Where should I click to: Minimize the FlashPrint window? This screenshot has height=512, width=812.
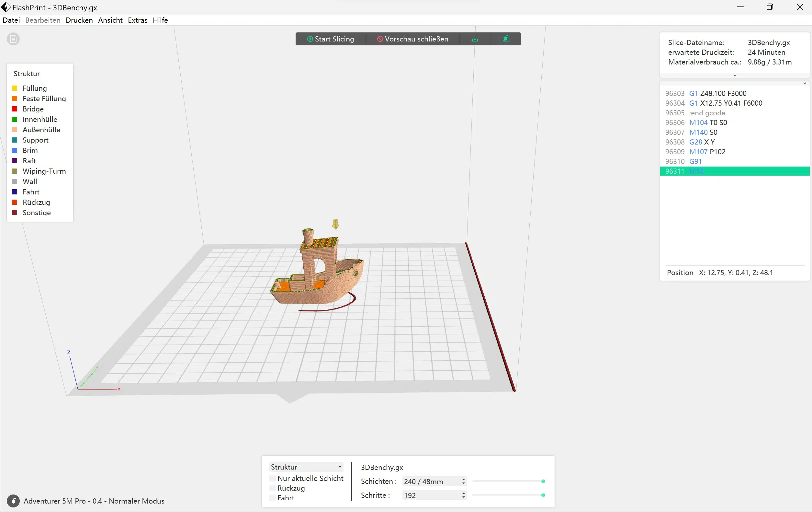(740, 7)
